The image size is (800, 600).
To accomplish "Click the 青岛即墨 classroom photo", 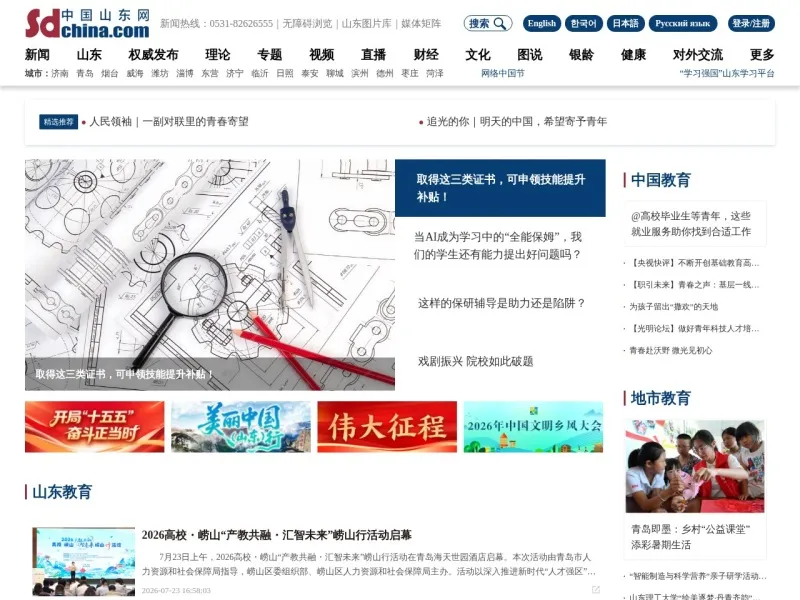I will (x=695, y=466).
